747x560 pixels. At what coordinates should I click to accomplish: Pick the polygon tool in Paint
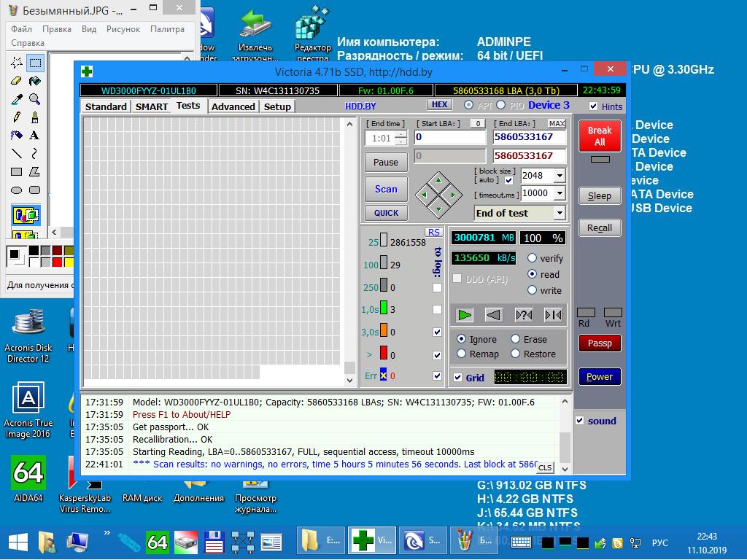35,172
